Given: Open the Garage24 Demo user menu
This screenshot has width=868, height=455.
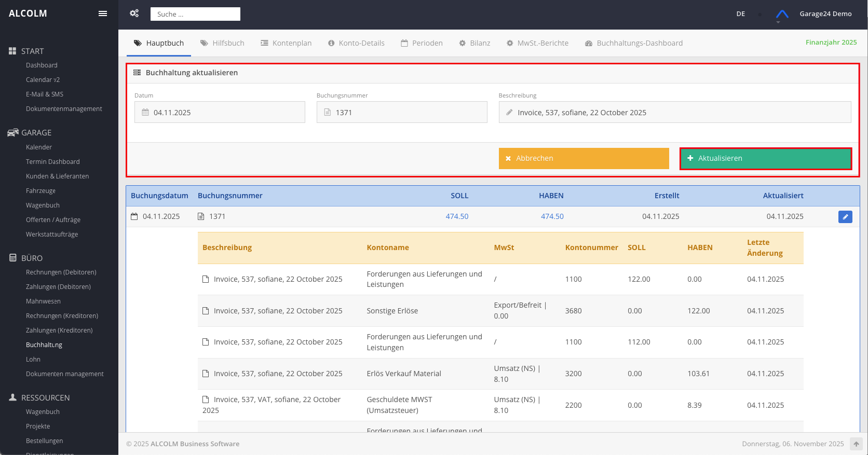Looking at the screenshot, I should point(825,14).
